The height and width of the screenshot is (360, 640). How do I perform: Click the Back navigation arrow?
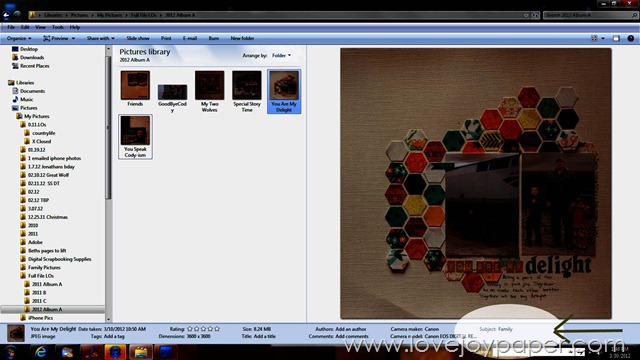pyautogui.click(x=6, y=16)
